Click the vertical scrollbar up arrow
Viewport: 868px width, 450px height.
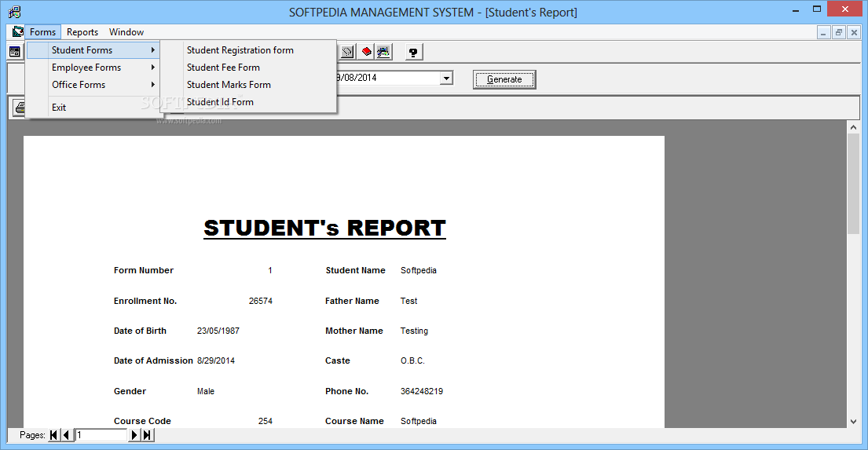[x=853, y=126]
